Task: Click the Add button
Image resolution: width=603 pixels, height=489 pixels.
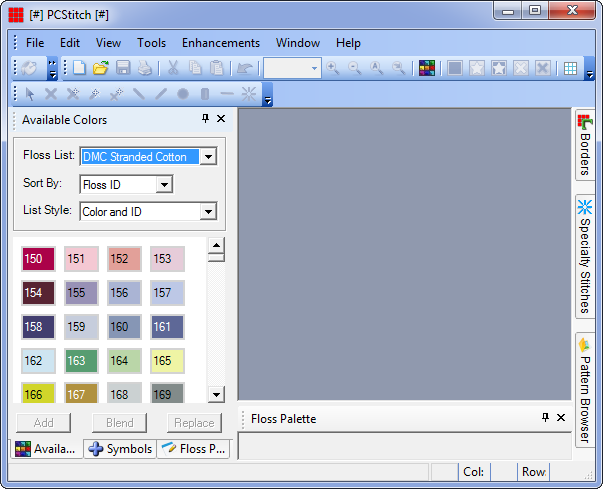Action: (x=43, y=423)
